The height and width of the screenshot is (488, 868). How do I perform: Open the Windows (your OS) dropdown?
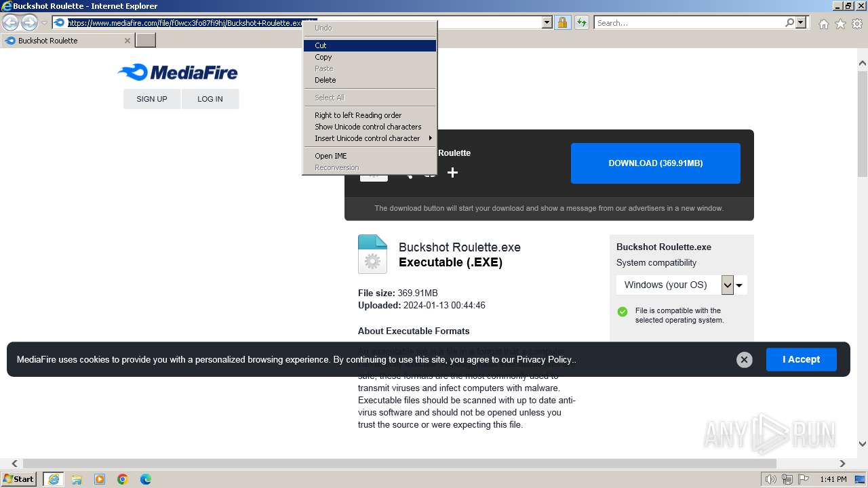(675, 285)
